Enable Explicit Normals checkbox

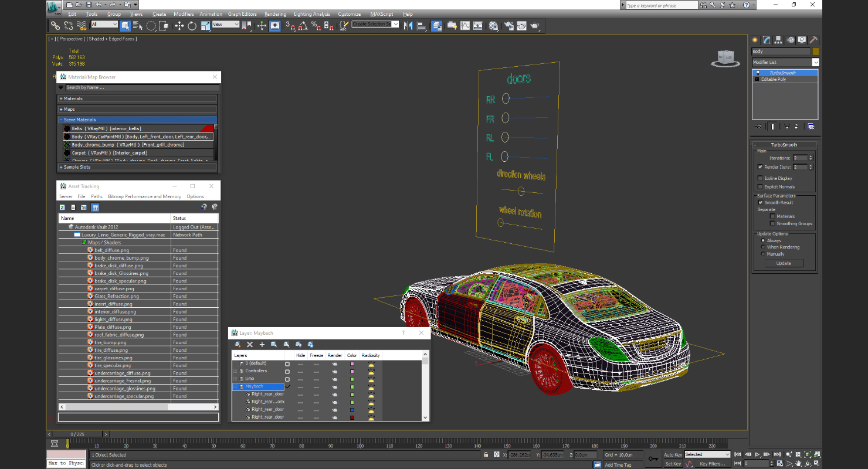(x=761, y=186)
